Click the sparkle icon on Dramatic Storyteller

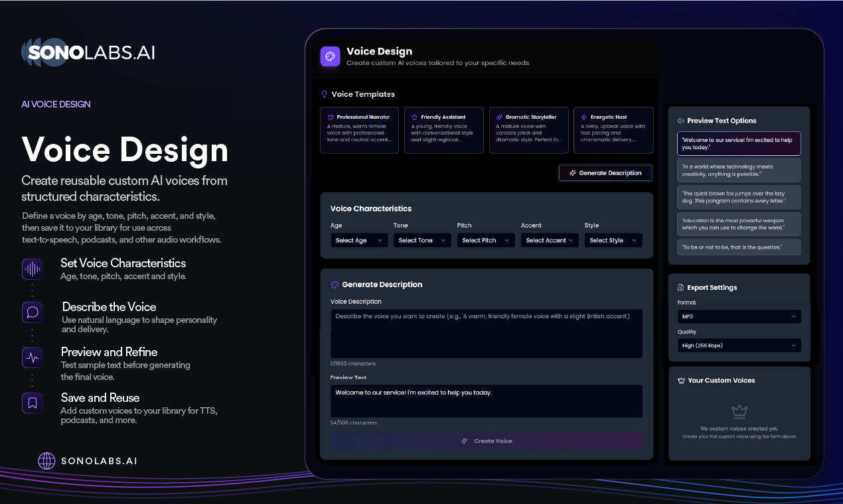point(499,117)
